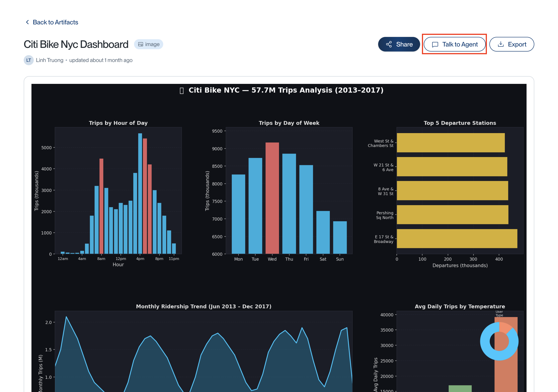558x392 pixels.
Task: Select the author name Linh Truong
Action: tap(50, 60)
